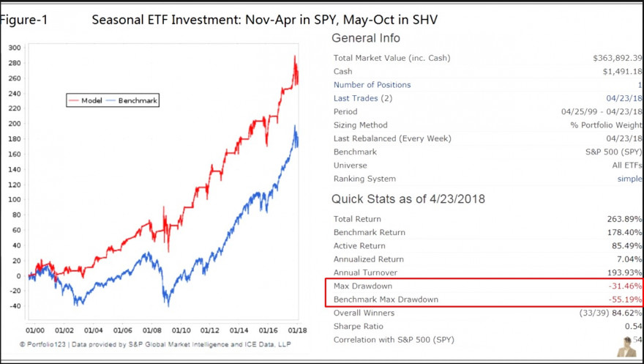Click the red model line peak near 280
The height and width of the screenshot is (364, 644).
pyautogui.click(x=294, y=56)
